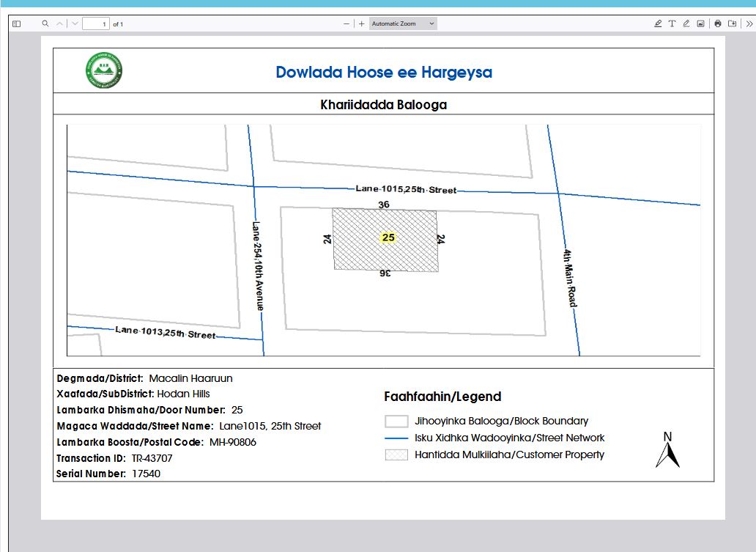The width and height of the screenshot is (756, 552).
Task: Click the Customer Property hatched legend swatch
Action: click(x=396, y=455)
